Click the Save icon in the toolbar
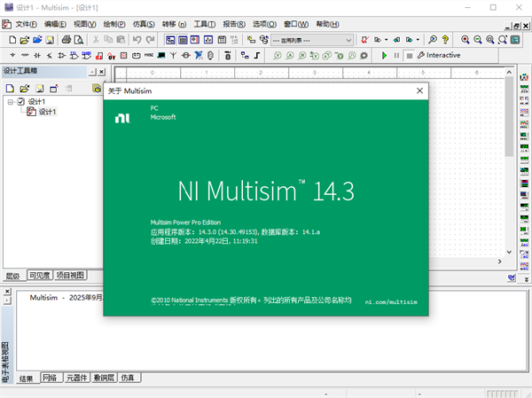Screen dimensions: 532x398 click(x=51, y=40)
